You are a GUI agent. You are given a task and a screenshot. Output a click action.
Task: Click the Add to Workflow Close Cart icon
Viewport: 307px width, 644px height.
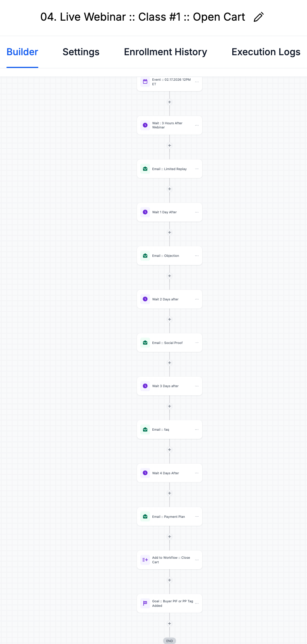(145, 560)
